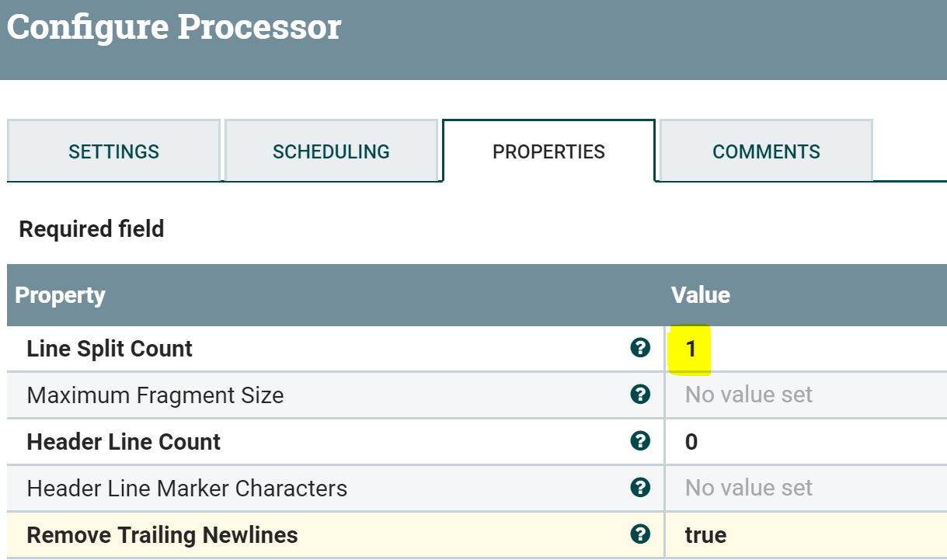Select the Remove Trailing Newlines property name
This screenshot has width=947, height=560.
163,534
